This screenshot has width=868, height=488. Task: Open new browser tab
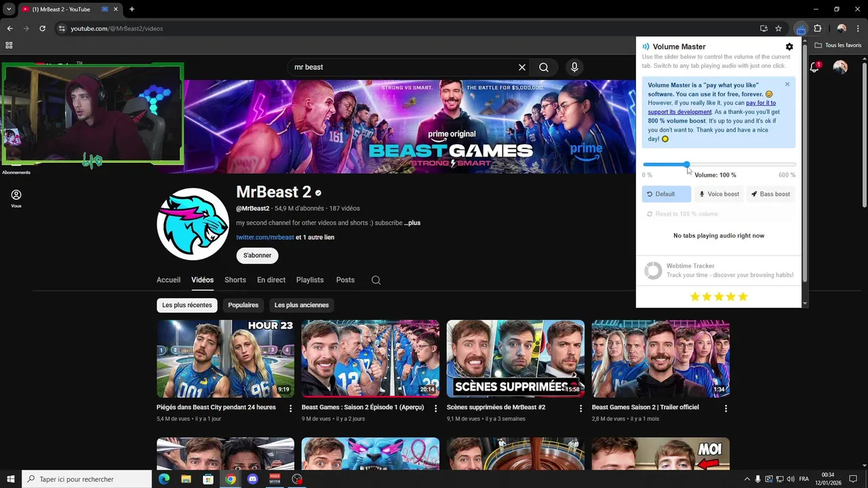click(x=132, y=9)
